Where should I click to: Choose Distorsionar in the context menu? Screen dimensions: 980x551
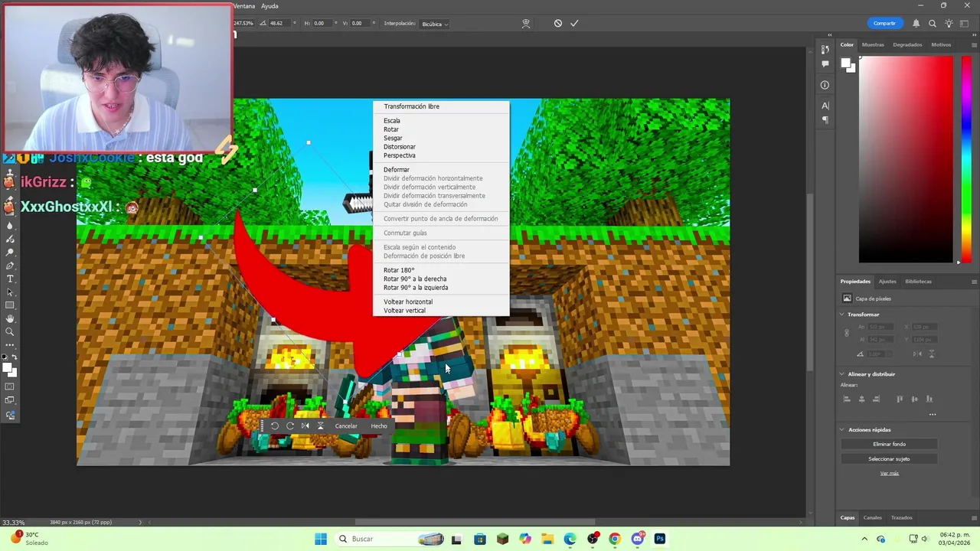pos(400,147)
